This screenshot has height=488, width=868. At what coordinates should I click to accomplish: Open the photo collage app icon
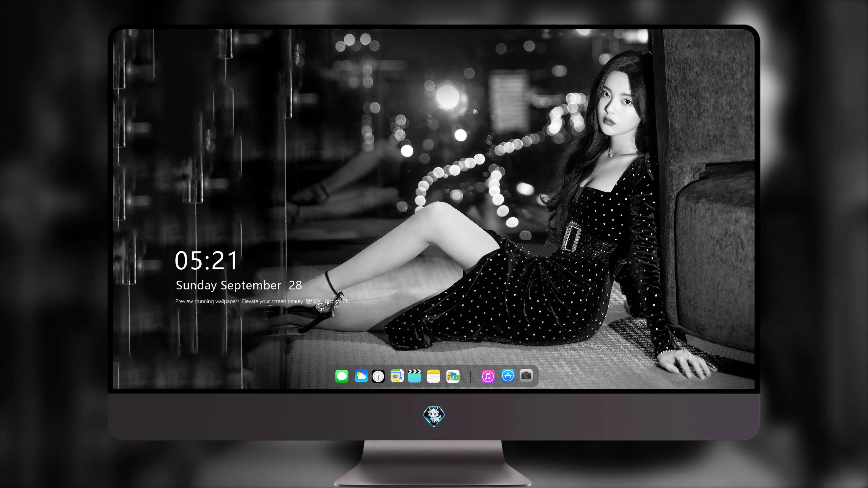coord(453,376)
